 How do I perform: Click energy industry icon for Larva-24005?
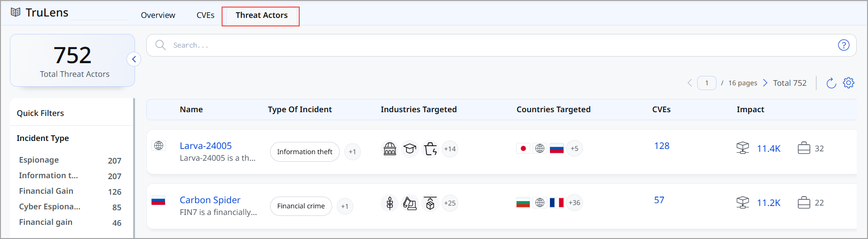(430, 149)
